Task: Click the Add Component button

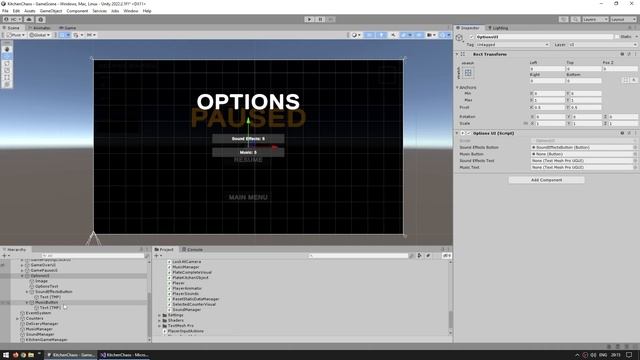Action: pyautogui.click(x=546, y=180)
